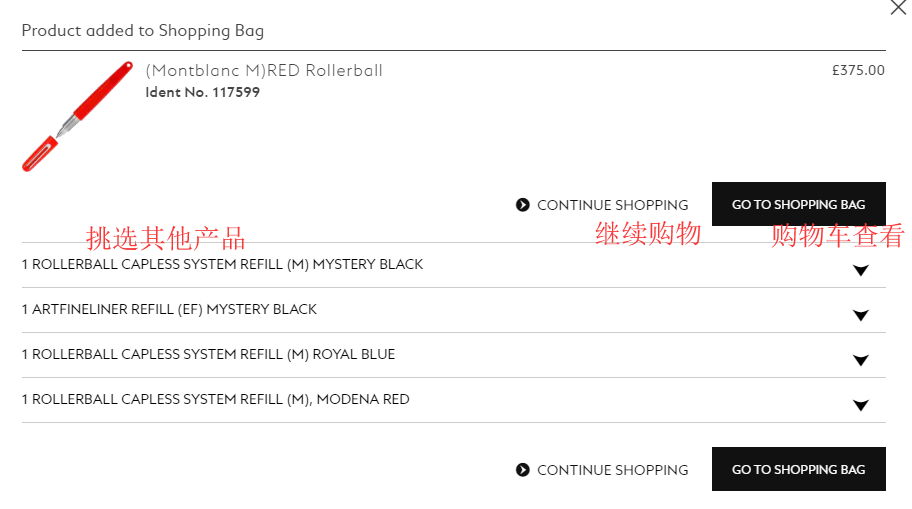The image size is (912, 509).
Task: Select the Rollerball Refill Modena Red row label
Action: (x=215, y=399)
